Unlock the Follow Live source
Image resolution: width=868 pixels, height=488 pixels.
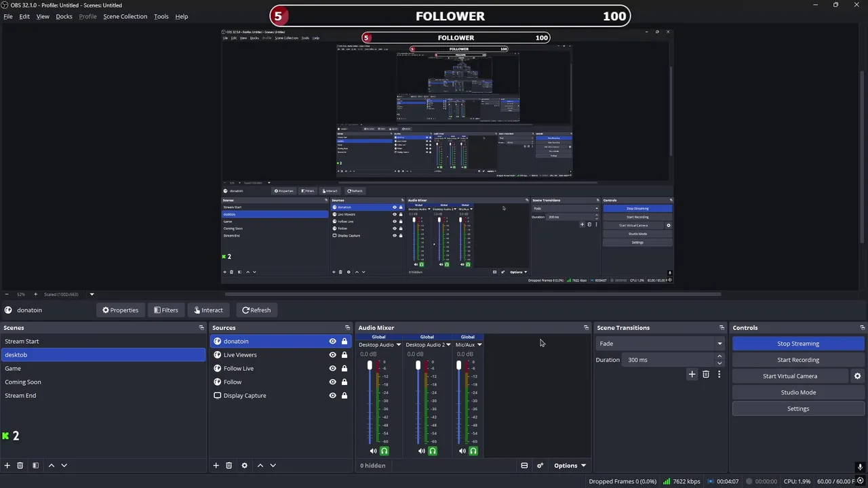pyautogui.click(x=344, y=369)
